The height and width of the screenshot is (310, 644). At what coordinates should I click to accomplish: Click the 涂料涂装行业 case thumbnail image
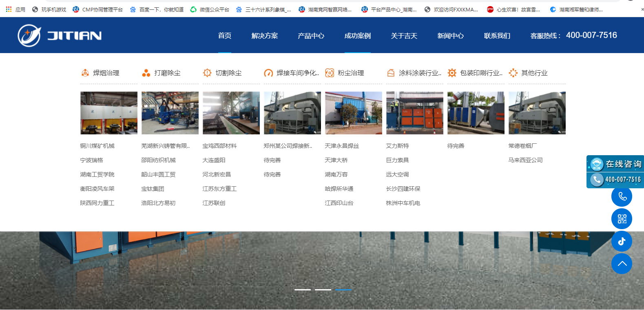(x=414, y=113)
